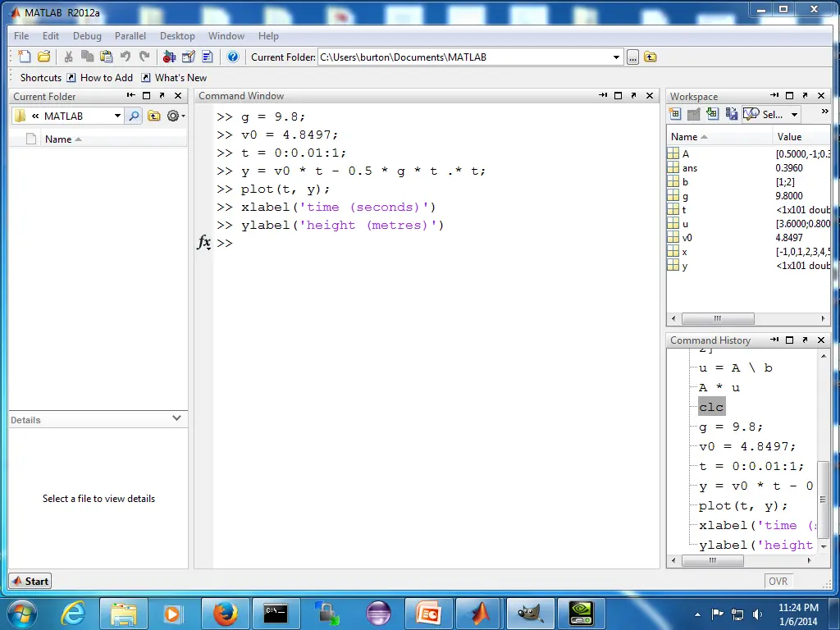Click the Open file toolbar icon
The height and width of the screenshot is (630, 840).
click(44, 57)
